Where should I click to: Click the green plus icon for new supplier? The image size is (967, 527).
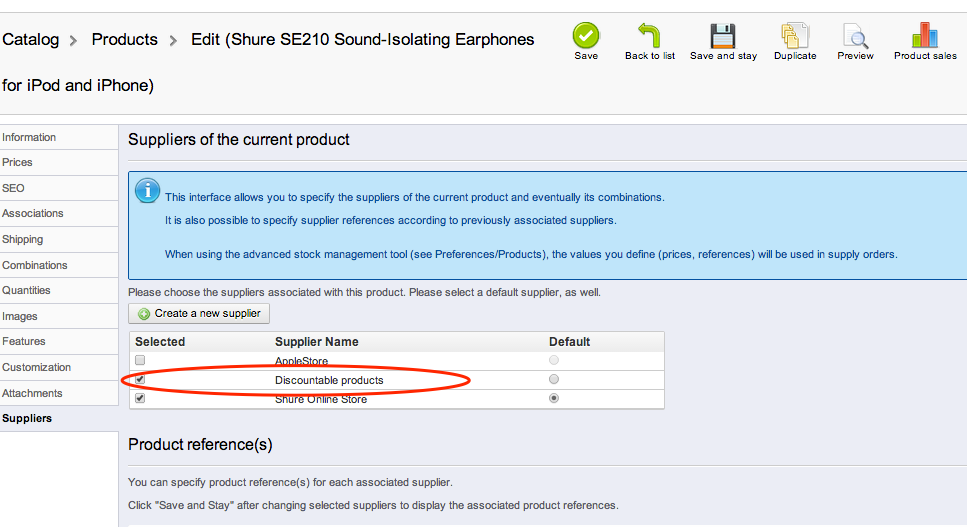click(144, 314)
